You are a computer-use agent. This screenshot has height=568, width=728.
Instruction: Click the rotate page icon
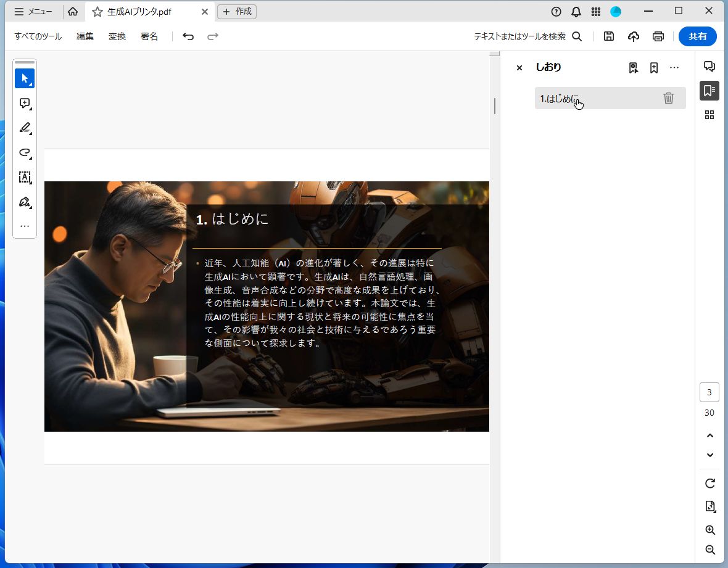click(x=709, y=484)
